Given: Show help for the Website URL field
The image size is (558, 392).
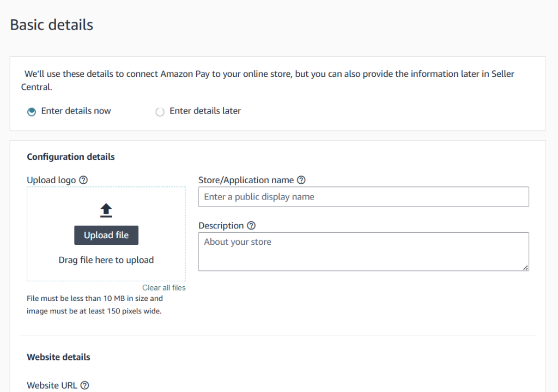Looking at the screenshot, I should click(x=84, y=385).
